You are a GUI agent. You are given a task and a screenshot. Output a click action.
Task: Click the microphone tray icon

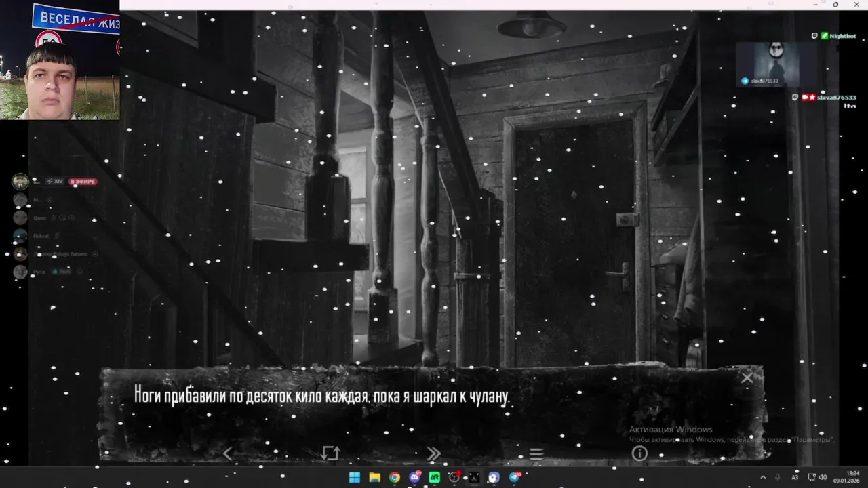coord(778,477)
